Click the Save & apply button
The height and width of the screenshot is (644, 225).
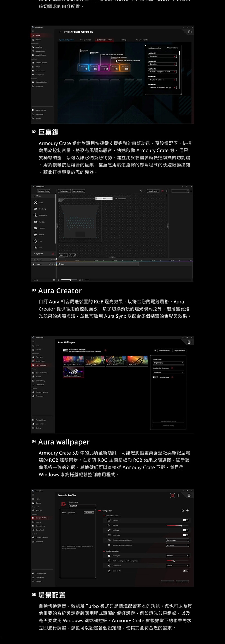[x=153, y=191]
